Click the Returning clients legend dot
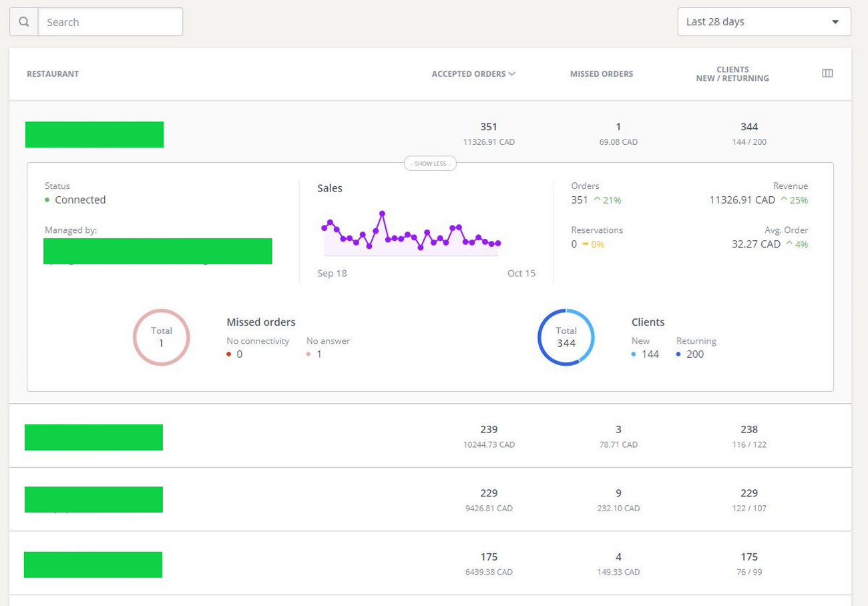The width and height of the screenshot is (868, 606). point(678,354)
